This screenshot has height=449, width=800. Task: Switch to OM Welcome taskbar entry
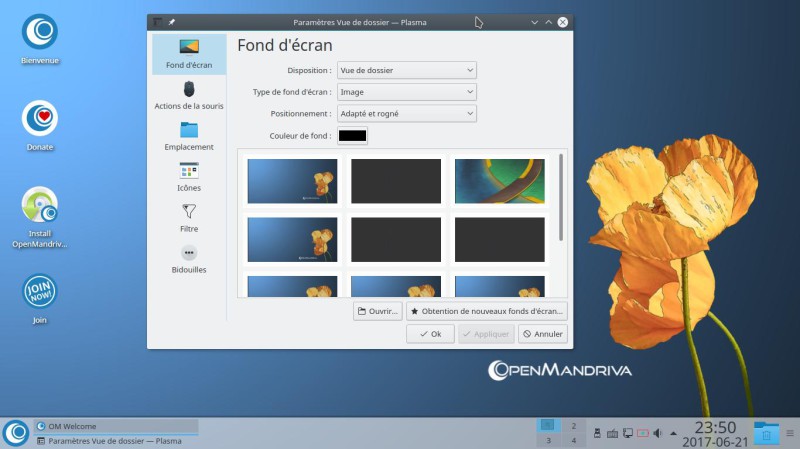(x=116, y=427)
